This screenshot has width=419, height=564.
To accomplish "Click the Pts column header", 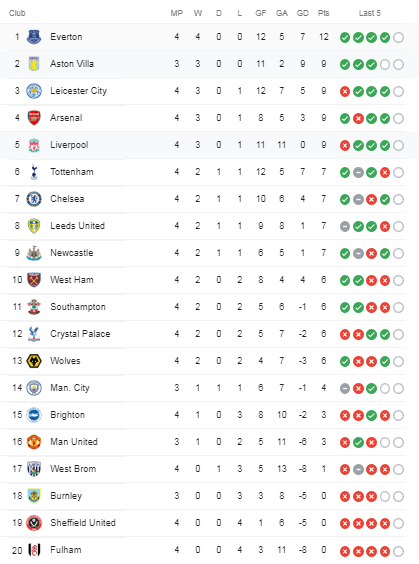I will pyautogui.click(x=324, y=13).
